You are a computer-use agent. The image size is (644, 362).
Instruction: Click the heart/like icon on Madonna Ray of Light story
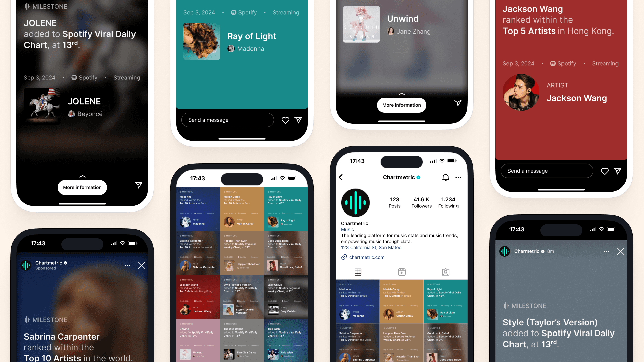click(286, 120)
